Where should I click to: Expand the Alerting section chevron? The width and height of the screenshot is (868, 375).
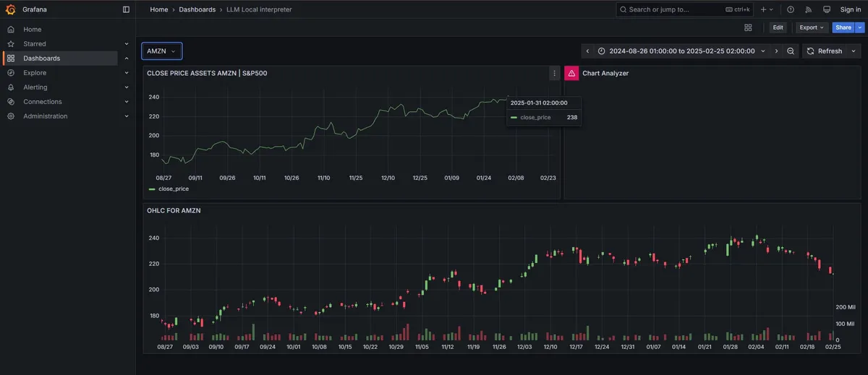point(127,87)
